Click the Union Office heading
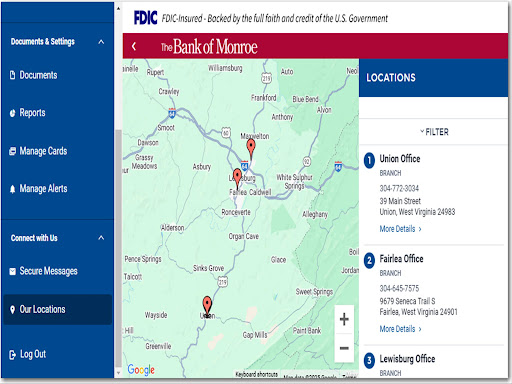The width and height of the screenshot is (512, 384). [x=400, y=159]
